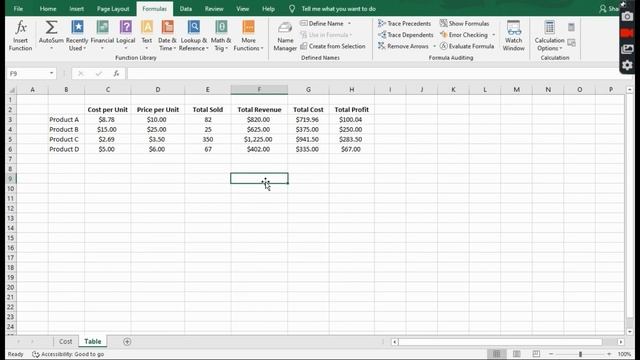Click Calculate Now icon
Viewport: 640px width, 360px height.
click(571, 27)
